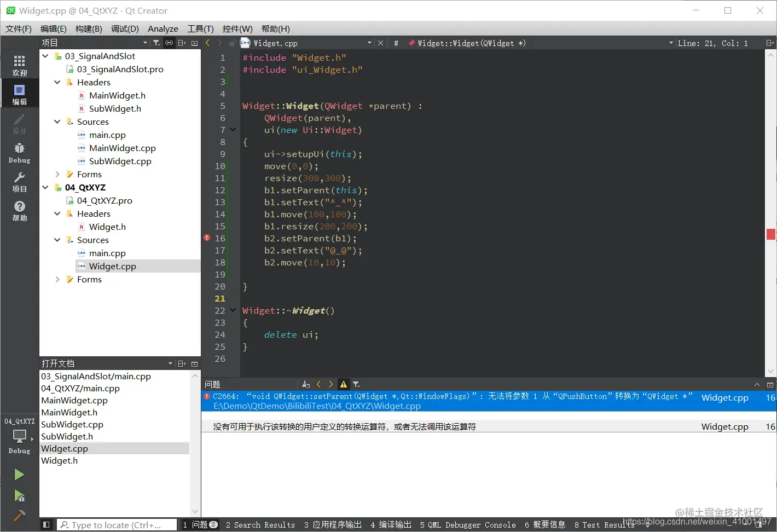Go to previous issue arrow
This screenshot has width=777, height=532.
(x=318, y=384)
